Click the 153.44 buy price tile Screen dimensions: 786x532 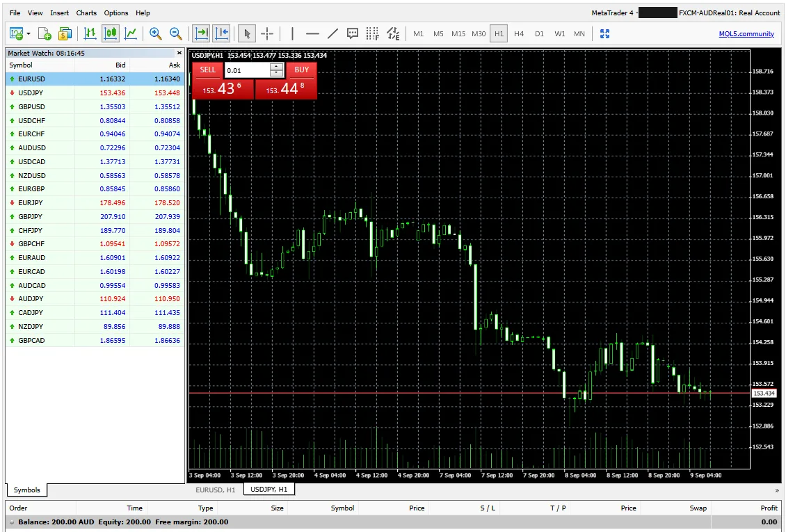click(286, 89)
